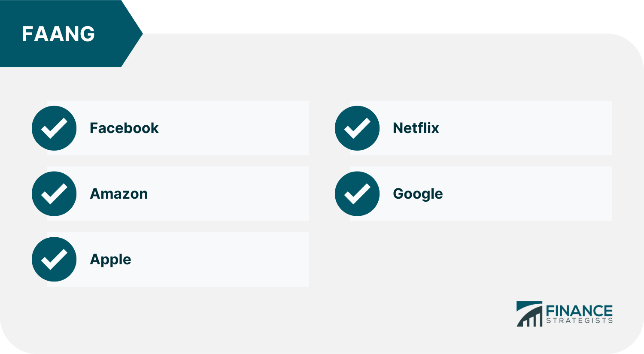Click the FAANG heading text
Screen dimensions: 644x354
pyautogui.click(x=58, y=34)
